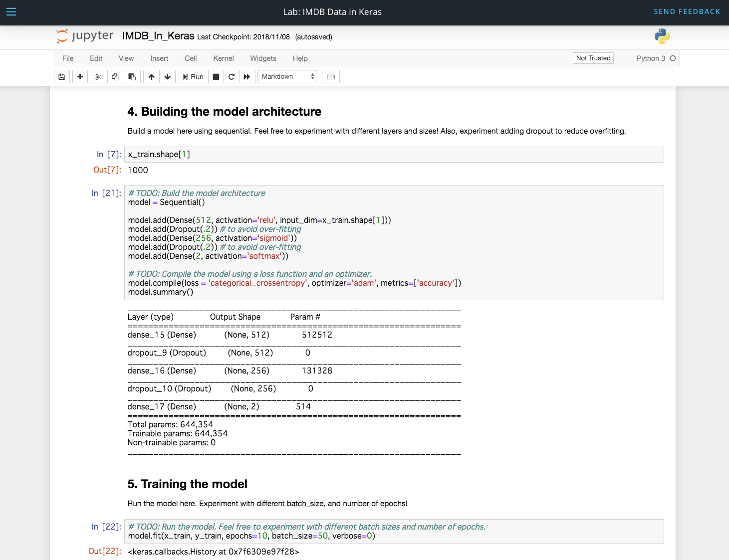Move selected cell down
Screen dimensions: 729x560
168,77
